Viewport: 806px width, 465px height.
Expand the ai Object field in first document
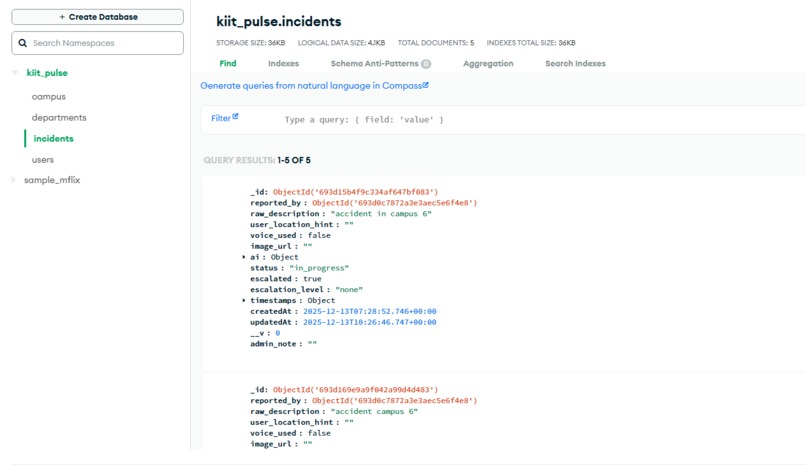(x=244, y=257)
